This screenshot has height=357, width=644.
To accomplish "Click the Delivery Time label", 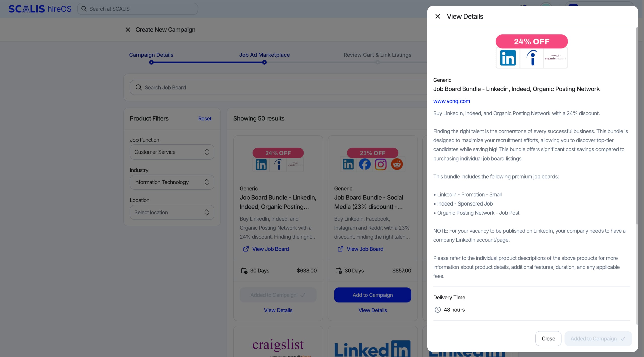I will coord(449,297).
